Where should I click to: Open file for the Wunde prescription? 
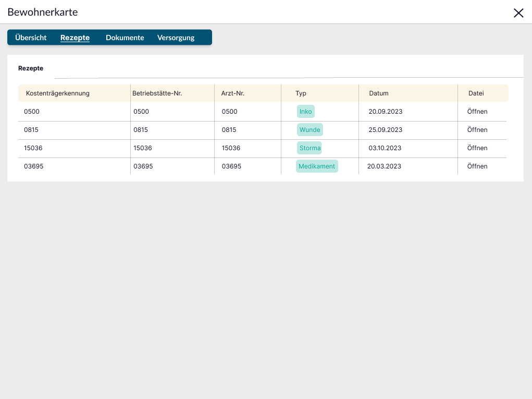point(477,130)
